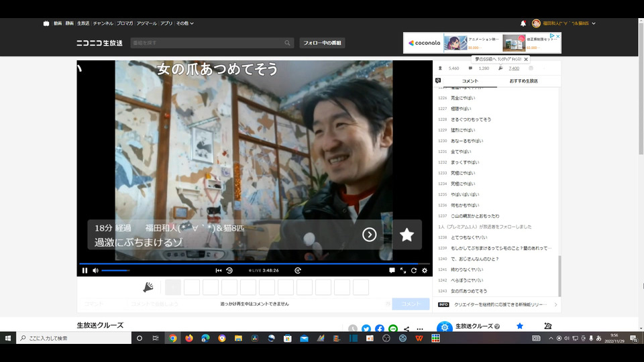Screen dimensions: 644x362
Task: Pause the live stream playback
Action: coord(85,270)
